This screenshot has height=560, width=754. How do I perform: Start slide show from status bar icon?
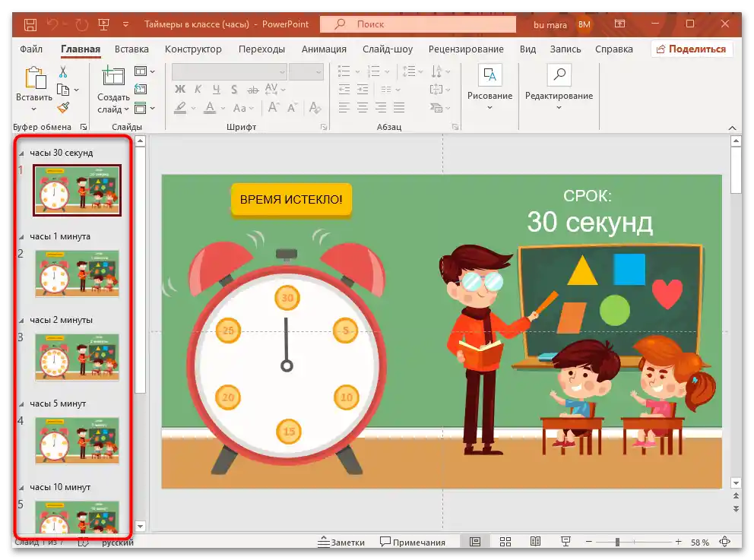pos(565,542)
